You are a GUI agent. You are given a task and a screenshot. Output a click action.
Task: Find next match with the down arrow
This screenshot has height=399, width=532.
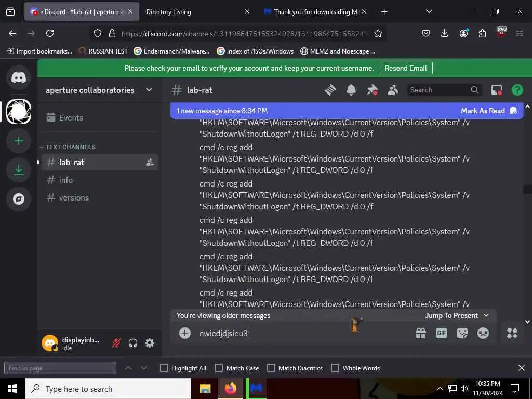pos(144,368)
